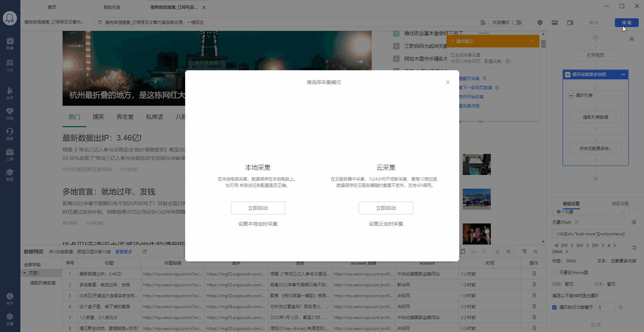Click the blue 采集 button
This screenshot has width=644, height=332.
pos(627,22)
